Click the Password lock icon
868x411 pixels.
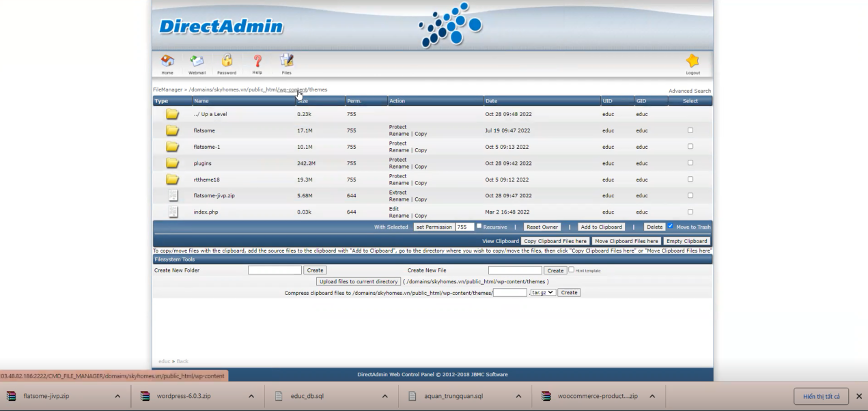pos(227,61)
